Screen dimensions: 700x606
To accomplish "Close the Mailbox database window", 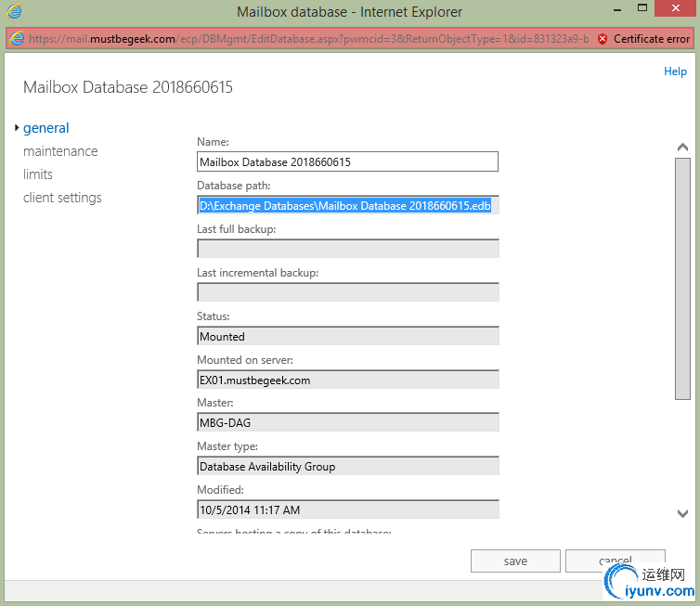I will [676, 8].
